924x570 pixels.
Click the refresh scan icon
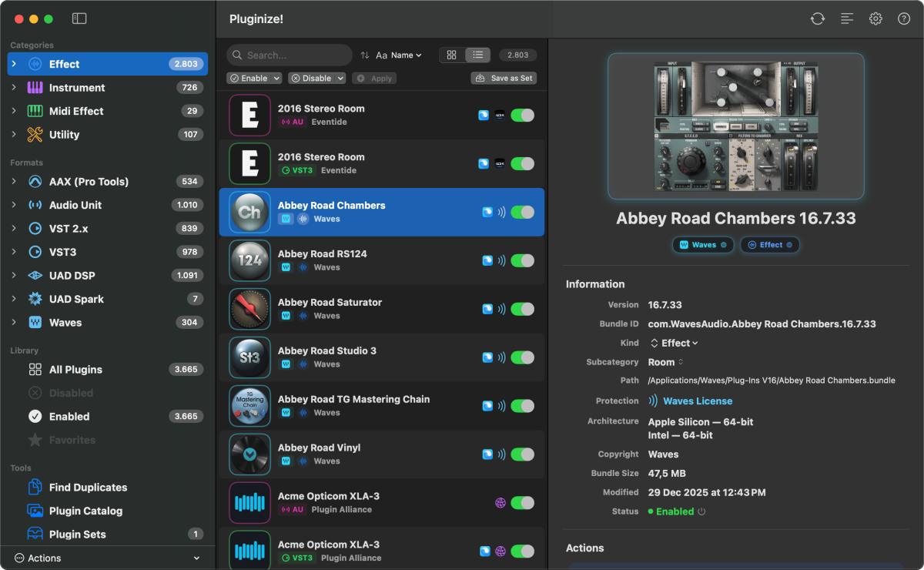point(818,18)
